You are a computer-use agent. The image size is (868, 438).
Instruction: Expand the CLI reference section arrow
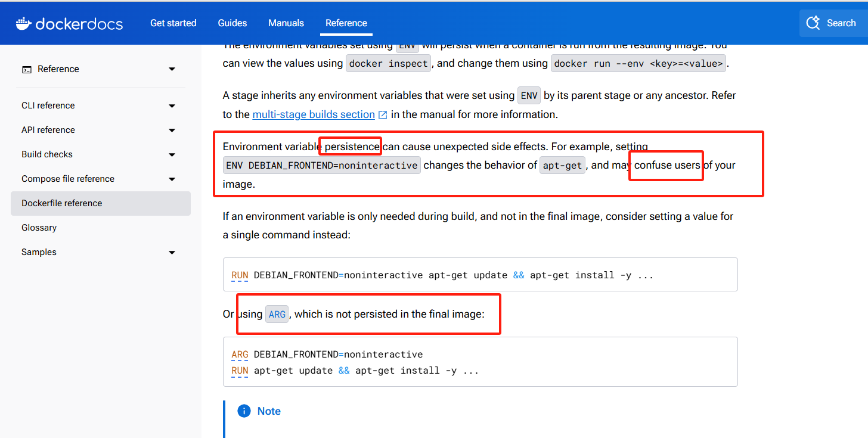pos(172,105)
